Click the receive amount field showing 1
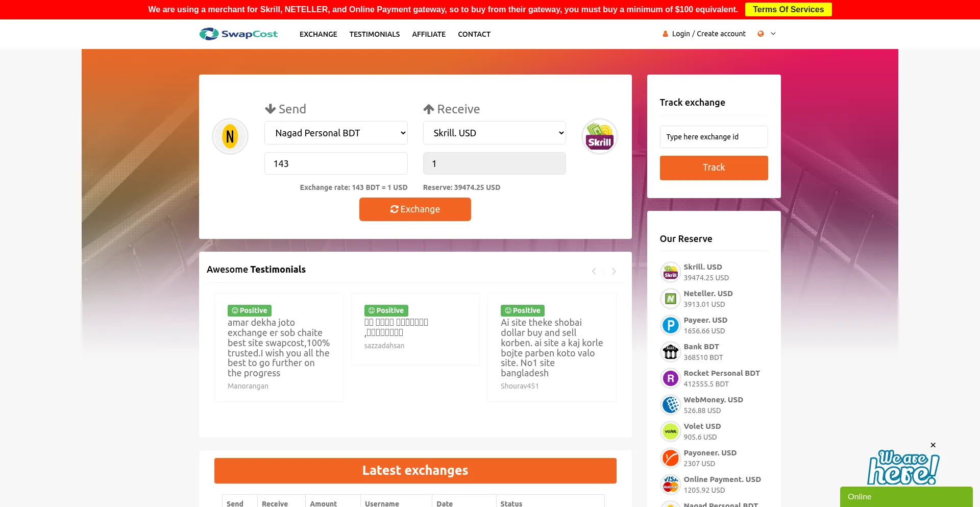The image size is (980, 507). (494, 163)
